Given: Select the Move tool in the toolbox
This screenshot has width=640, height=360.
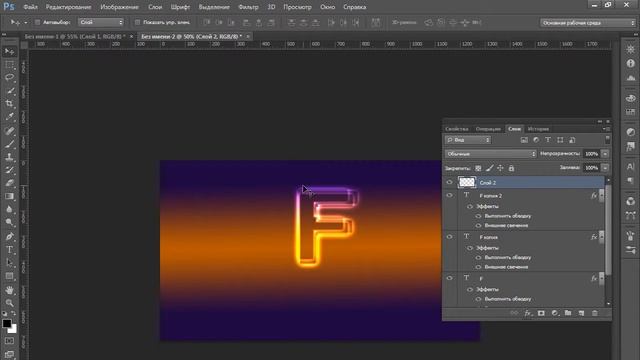Looking at the screenshot, I should click(9, 51).
